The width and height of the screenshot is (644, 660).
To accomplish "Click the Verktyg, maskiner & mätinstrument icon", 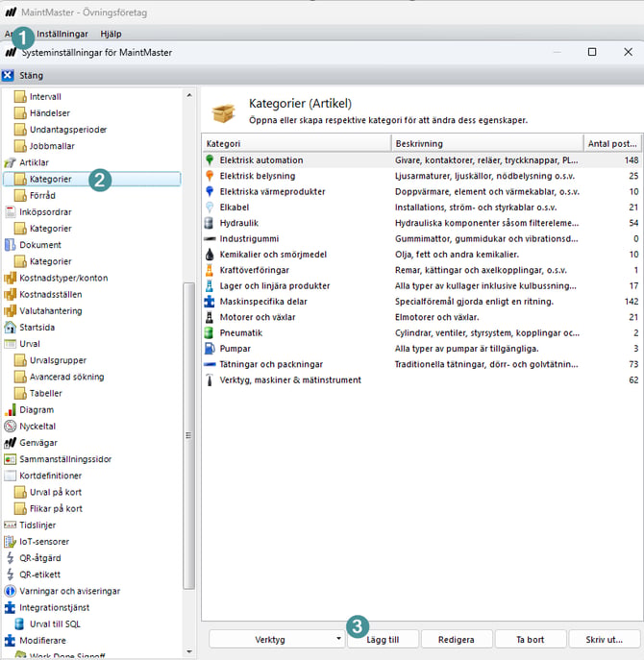I will [x=210, y=380].
